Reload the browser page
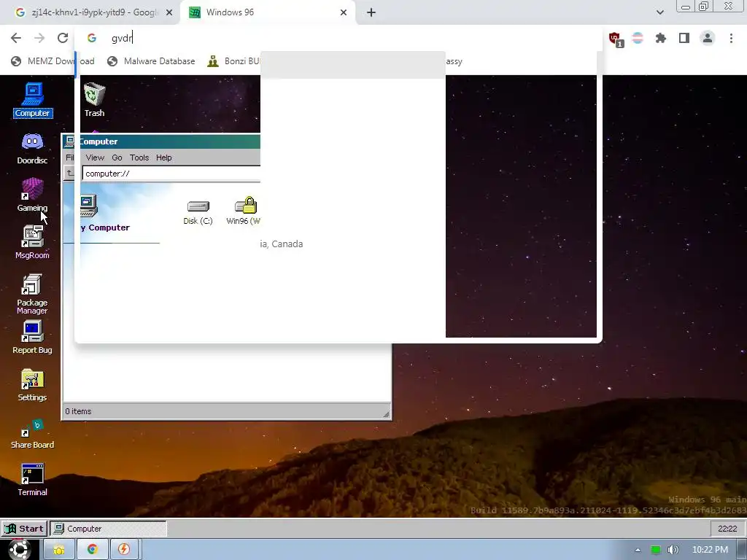 (x=63, y=38)
